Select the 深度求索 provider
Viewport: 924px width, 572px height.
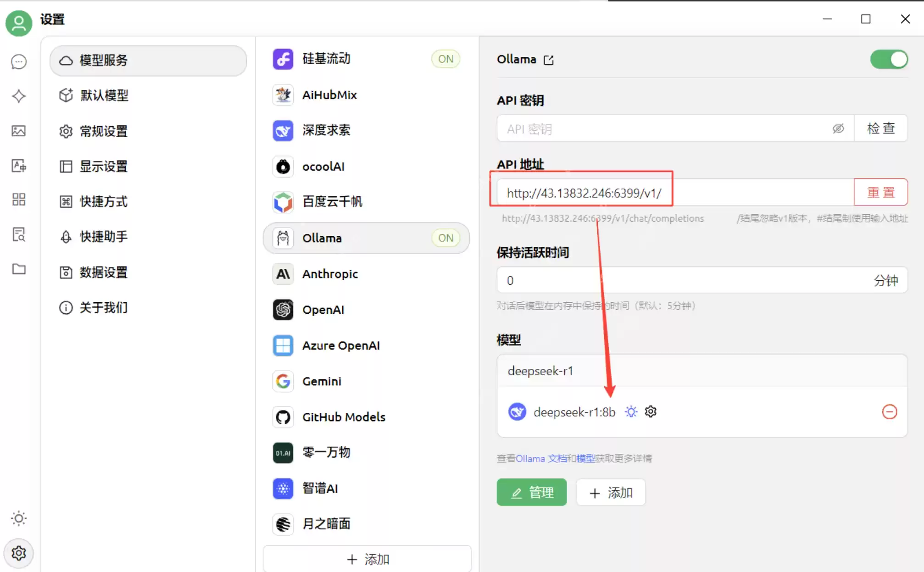326,130
